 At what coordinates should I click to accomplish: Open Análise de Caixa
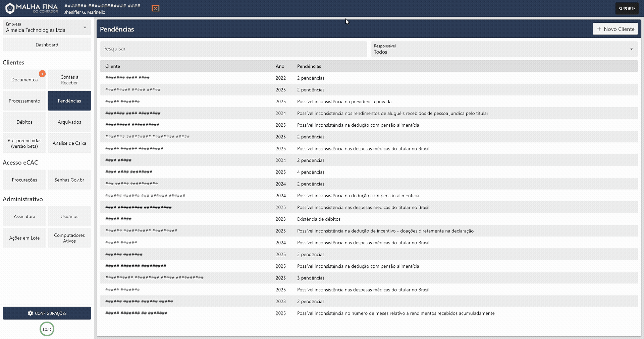(x=69, y=143)
